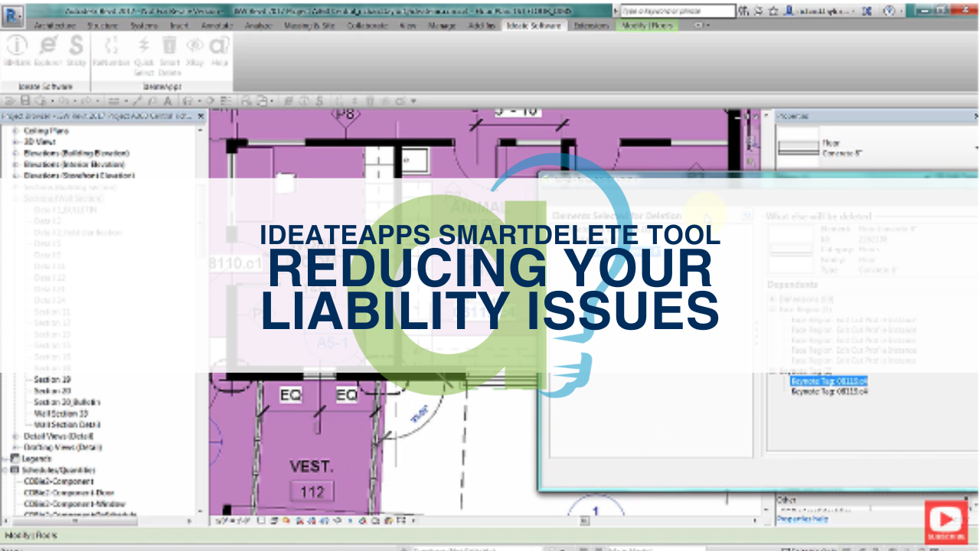Launch the Ideate Explorer tool
The height and width of the screenshot is (551, 980).
click(x=48, y=52)
